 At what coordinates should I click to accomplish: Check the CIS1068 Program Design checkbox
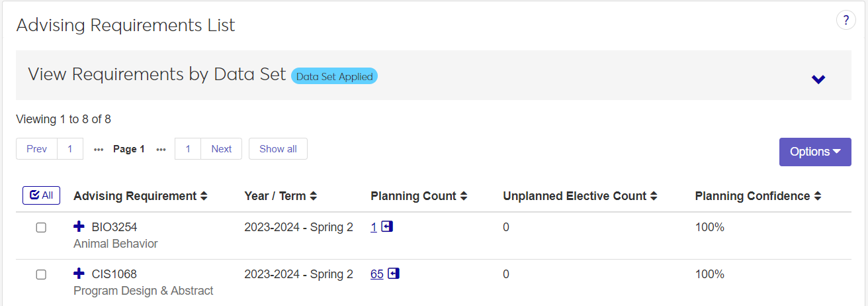41,275
